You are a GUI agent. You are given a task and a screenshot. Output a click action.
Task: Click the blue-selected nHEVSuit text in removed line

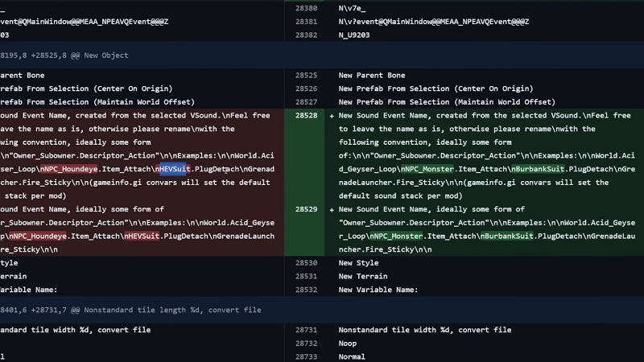pos(172,169)
